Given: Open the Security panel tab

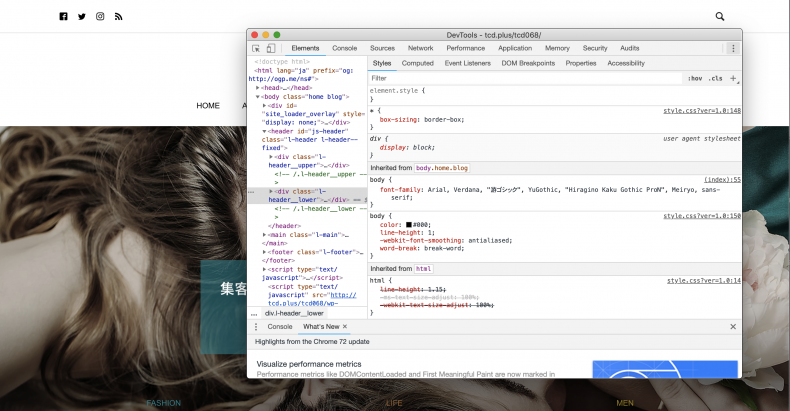Looking at the screenshot, I should (595, 48).
